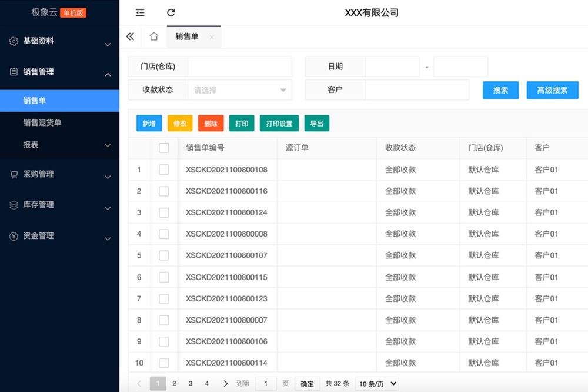Click the 新增 button

[149, 123]
